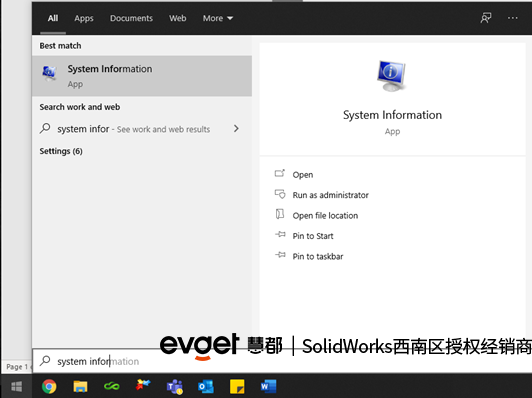Open Outlook from the taskbar
The height and width of the screenshot is (398, 532).
click(x=206, y=386)
